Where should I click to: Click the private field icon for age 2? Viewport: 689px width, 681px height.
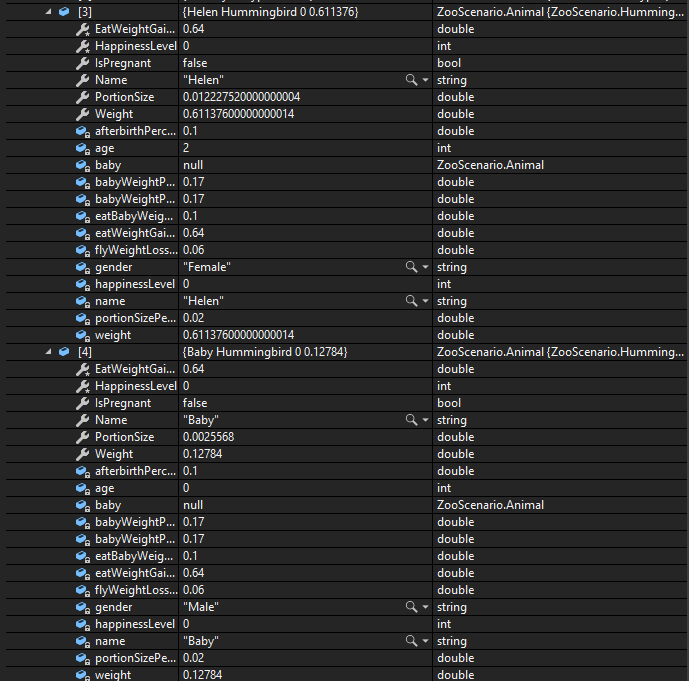[x=83, y=149]
